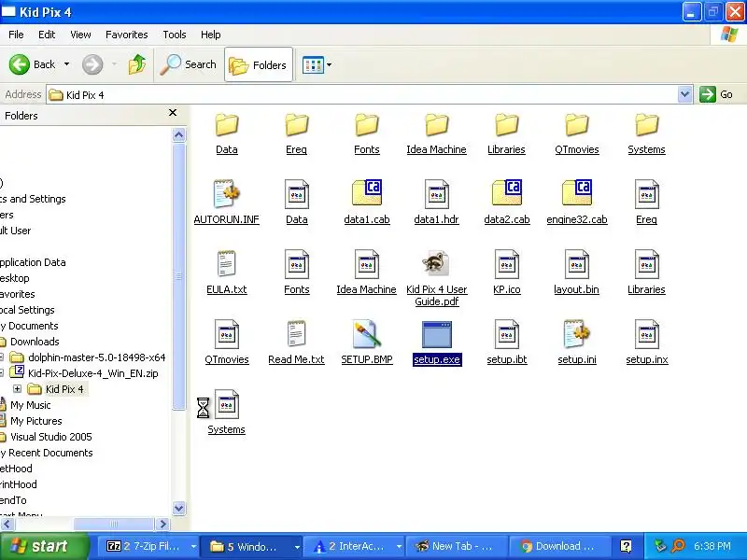Select the data2.cab archive icon
Screen dimensions: 747x560
click(506, 193)
